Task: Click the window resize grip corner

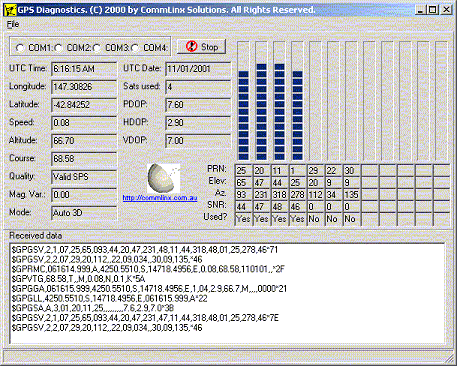Action: (x=449, y=358)
